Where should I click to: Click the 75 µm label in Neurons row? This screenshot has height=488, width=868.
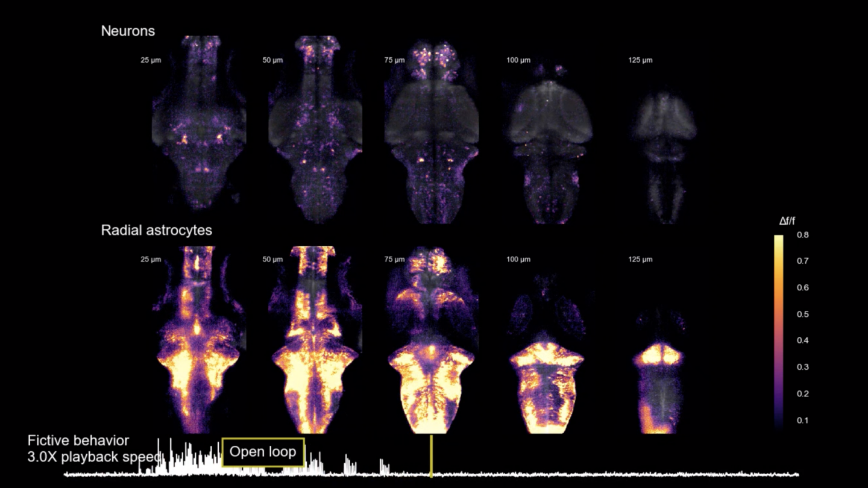[x=394, y=60]
